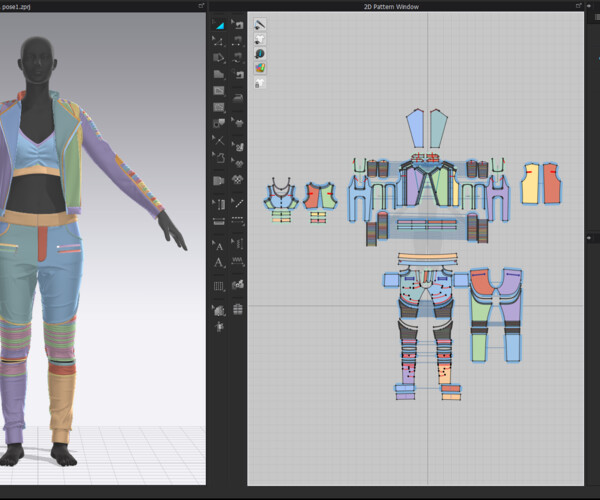Select the peach curved waistband pattern piece
The height and width of the screenshot is (500, 600).
[x=427, y=256]
